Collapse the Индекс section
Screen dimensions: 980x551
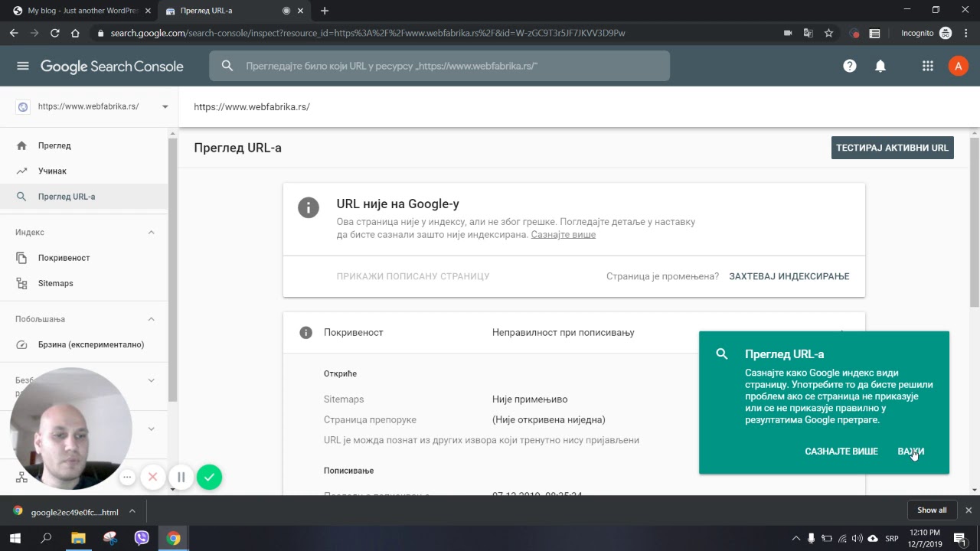[151, 232]
